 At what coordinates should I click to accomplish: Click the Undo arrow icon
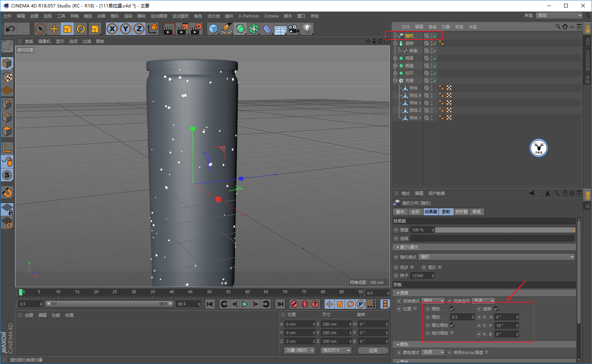pos(10,29)
